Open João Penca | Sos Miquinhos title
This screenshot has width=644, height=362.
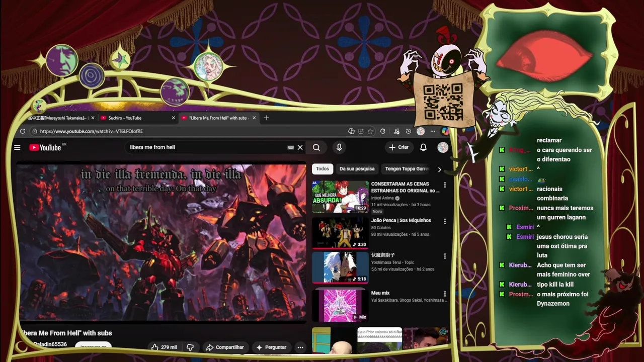[401, 220]
